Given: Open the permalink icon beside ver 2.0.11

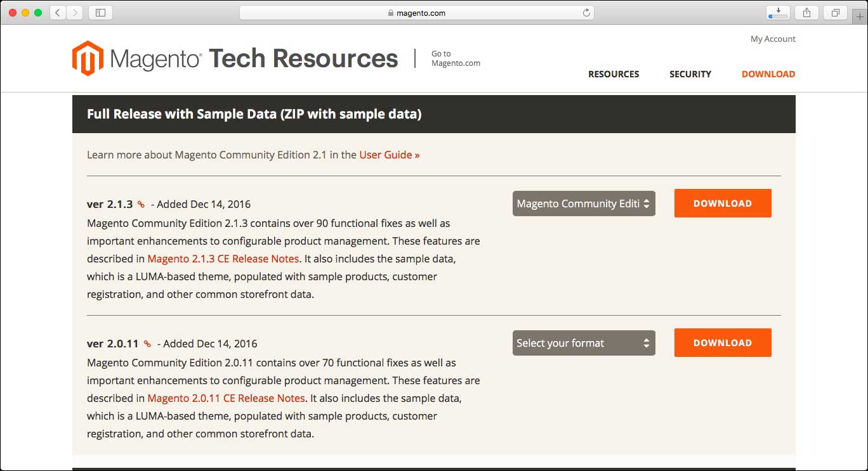Looking at the screenshot, I should (147, 344).
